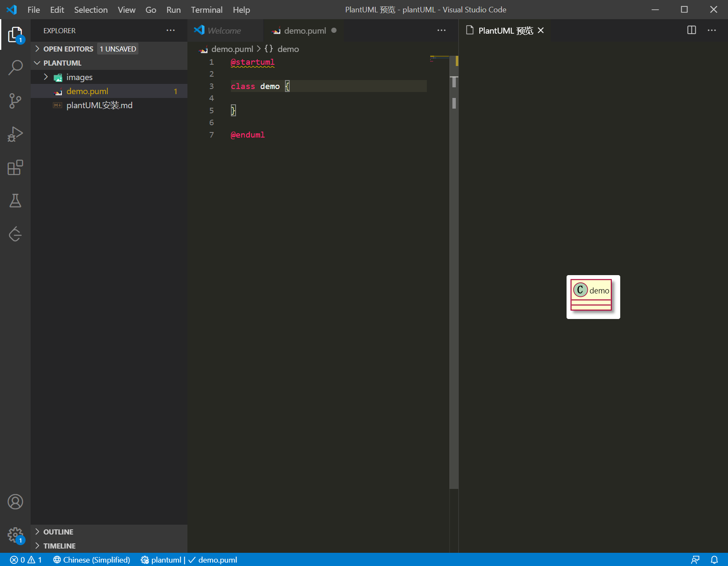Click the VS Code logo in title bar
Screen dimensions: 728x566
[x=12, y=9]
